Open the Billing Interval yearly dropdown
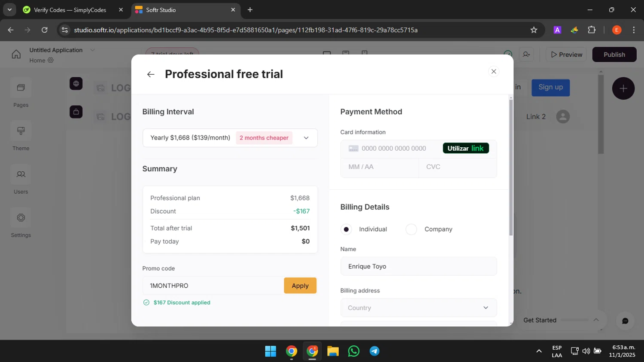Image resolution: width=644 pixels, height=362 pixels. (x=230, y=138)
